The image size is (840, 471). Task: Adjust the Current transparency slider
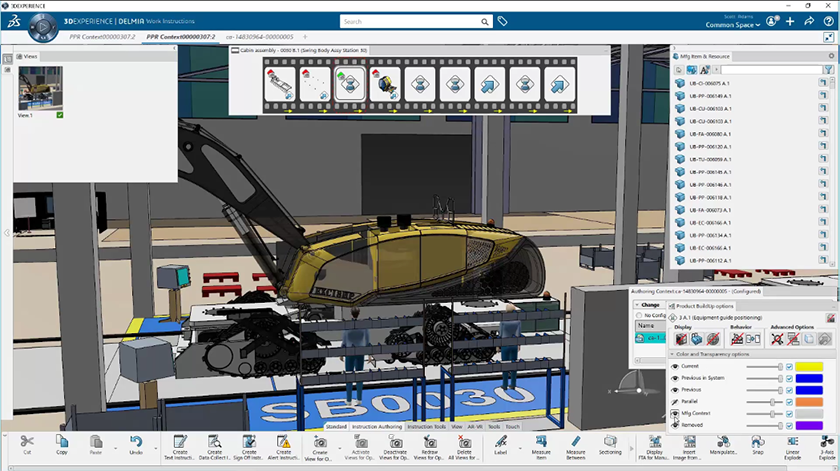click(764, 367)
